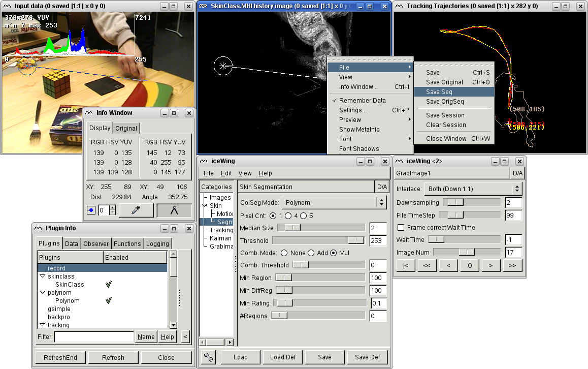Collapse the skinclass plugin tree node

point(42,276)
